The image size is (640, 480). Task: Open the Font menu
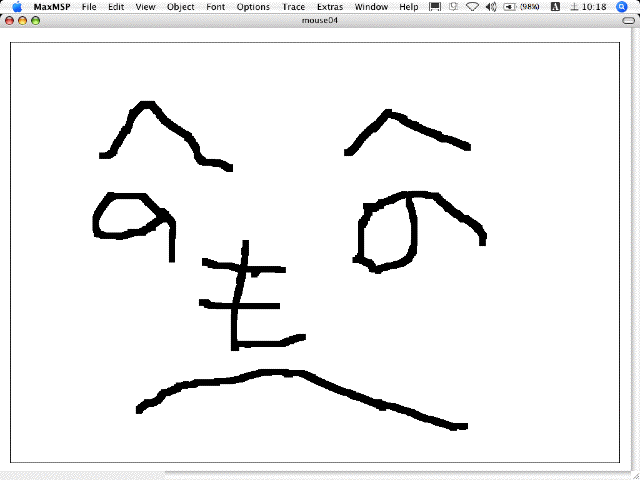(x=216, y=7)
